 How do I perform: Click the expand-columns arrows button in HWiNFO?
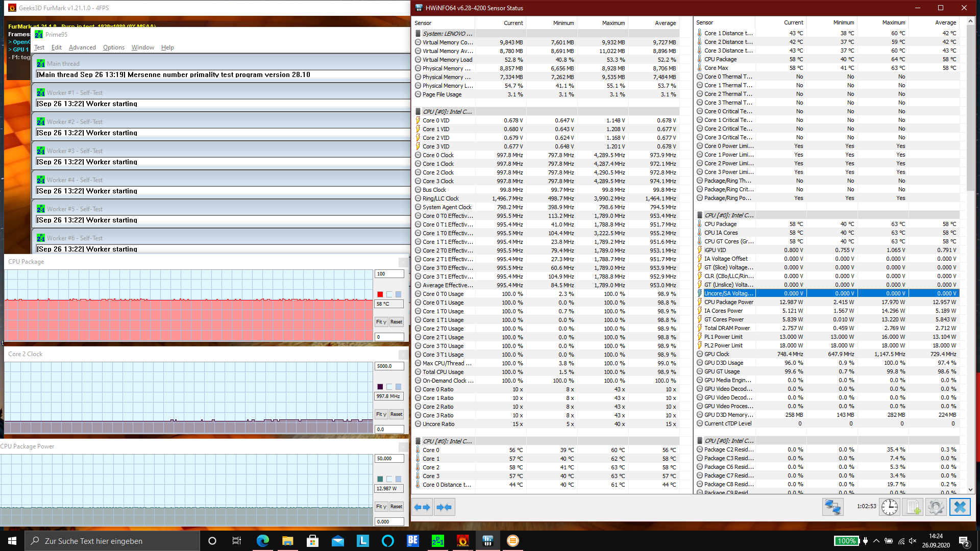click(422, 507)
